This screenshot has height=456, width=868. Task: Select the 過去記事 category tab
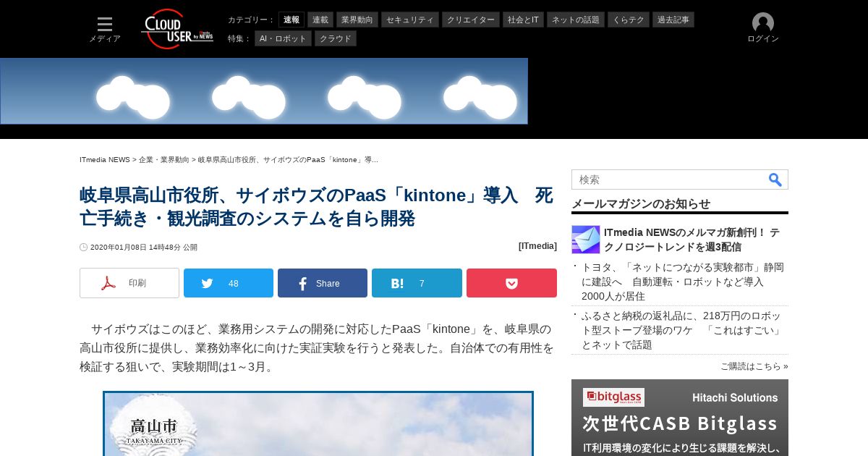click(x=673, y=20)
